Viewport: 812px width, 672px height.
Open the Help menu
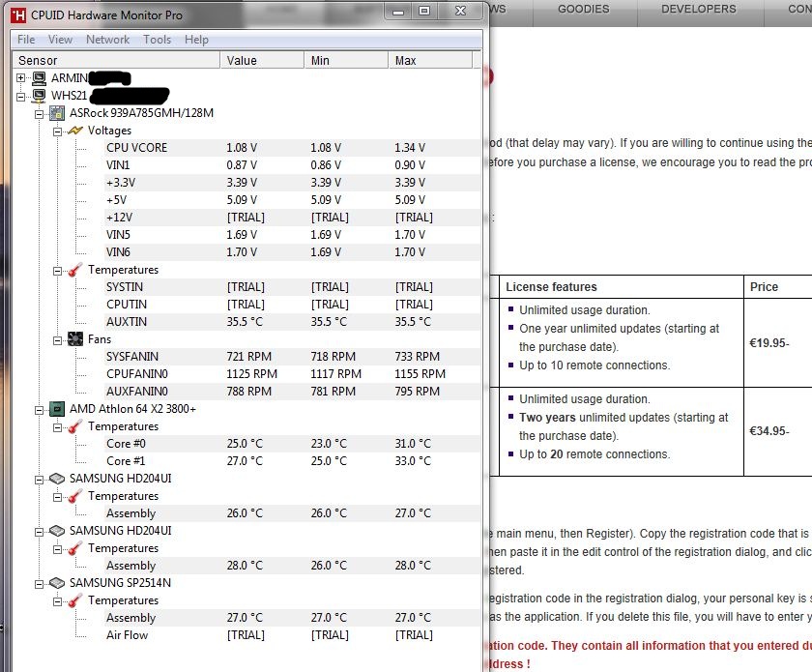pyautogui.click(x=196, y=40)
